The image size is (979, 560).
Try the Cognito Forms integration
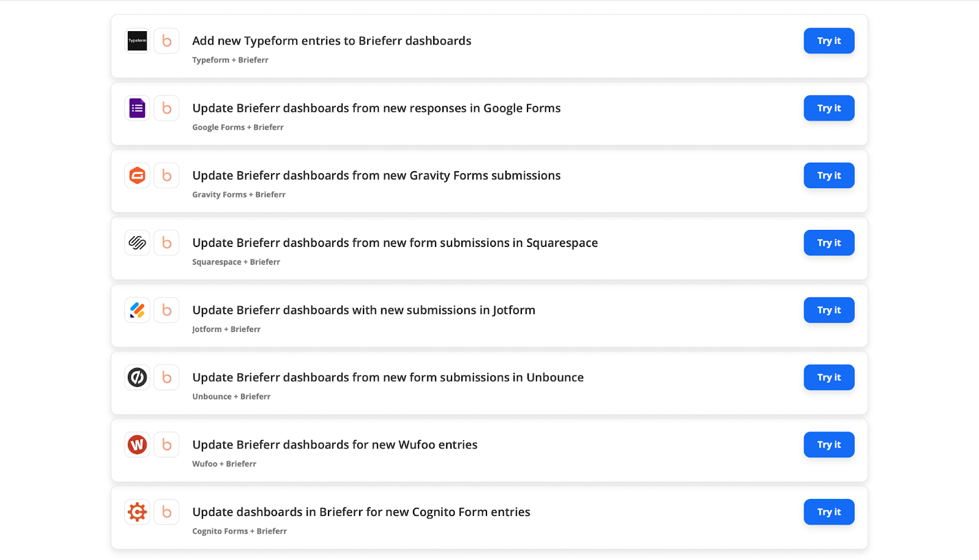(829, 512)
